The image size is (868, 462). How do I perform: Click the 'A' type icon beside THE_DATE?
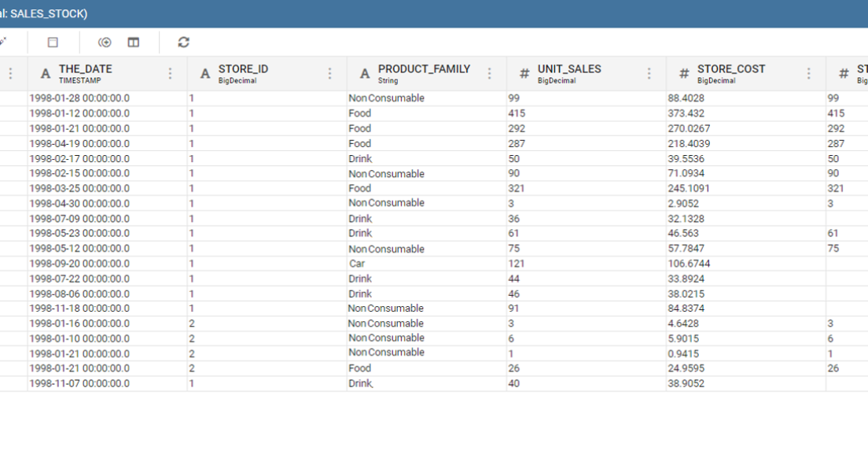click(x=46, y=74)
